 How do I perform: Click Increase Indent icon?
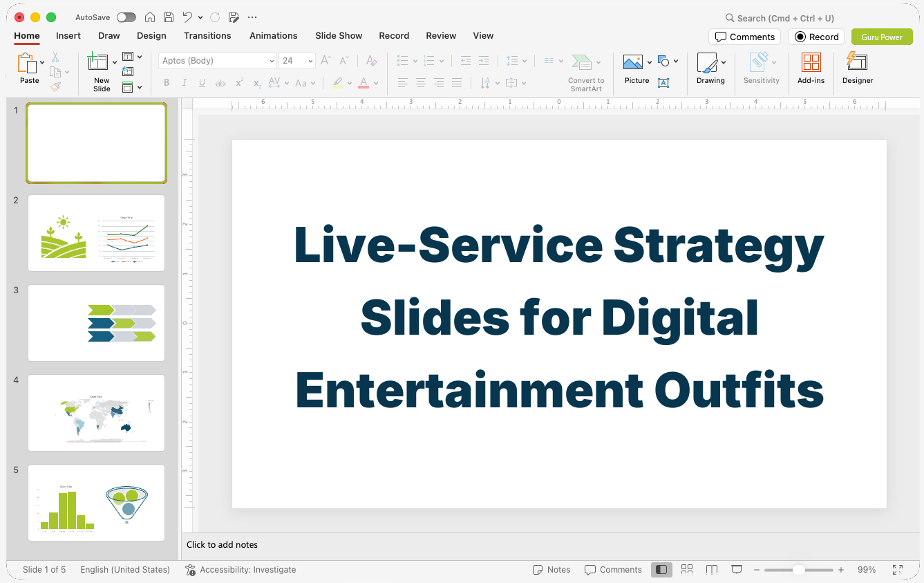pos(484,61)
